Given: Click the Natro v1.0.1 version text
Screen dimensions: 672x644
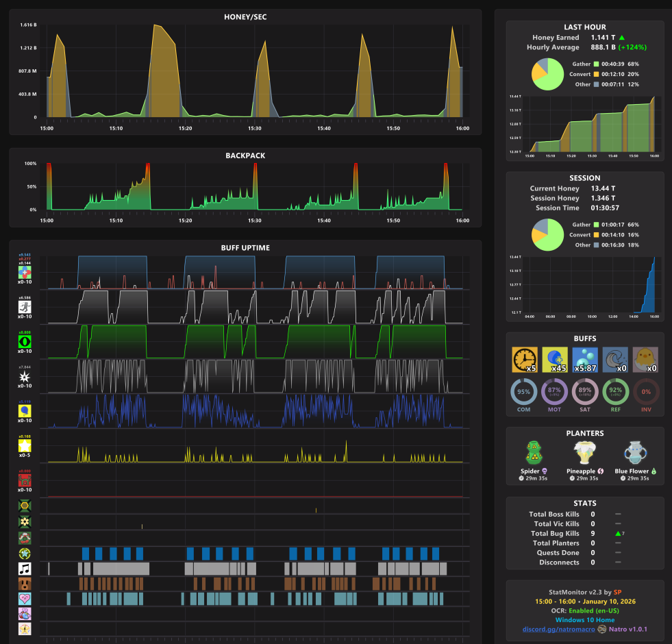Looking at the screenshot, I should click(x=628, y=629).
